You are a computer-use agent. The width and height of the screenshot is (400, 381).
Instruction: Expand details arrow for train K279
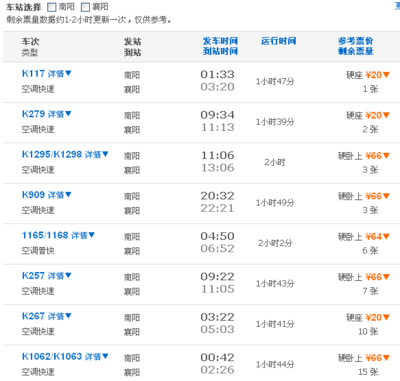click(x=68, y=114)
